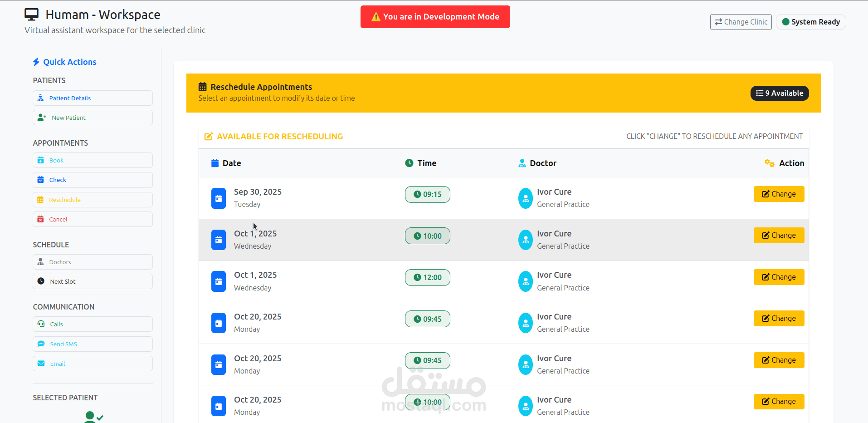
Task: Select Reschedule in the sidebar
Action: click(x=93, y=200)
